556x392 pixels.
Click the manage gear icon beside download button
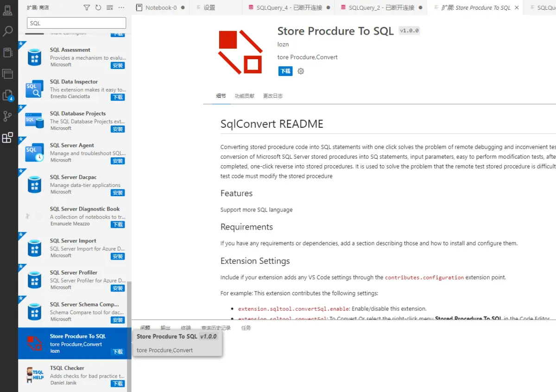[x=301, y=71]
